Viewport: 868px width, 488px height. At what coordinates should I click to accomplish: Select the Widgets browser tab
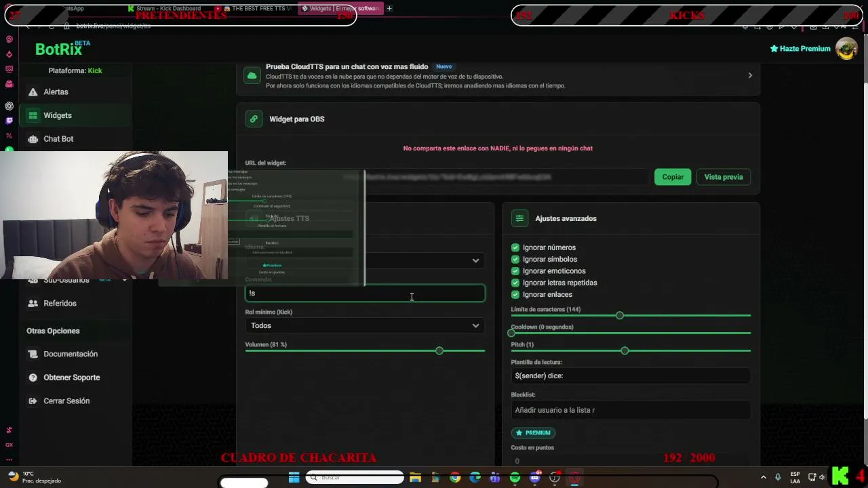pyautogui.click(x=340, y=9)
